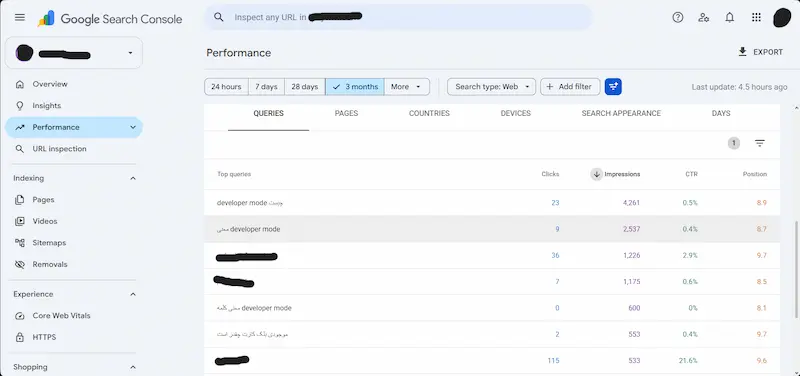
Task: Open the notifications bell
Action: coord(730,17)
